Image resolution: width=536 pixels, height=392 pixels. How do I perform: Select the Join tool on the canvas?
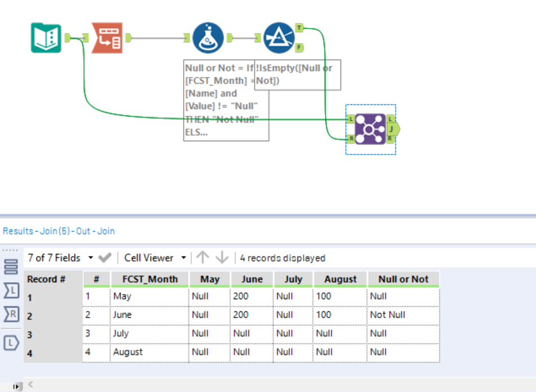coord(371,128)
